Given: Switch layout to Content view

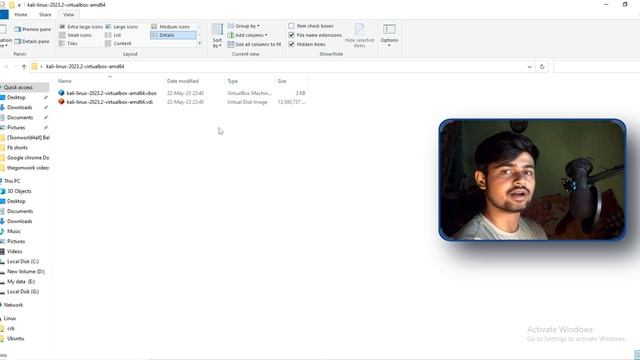Looking at the screenshot, I should pyautogui.click(x=118, y=43).
